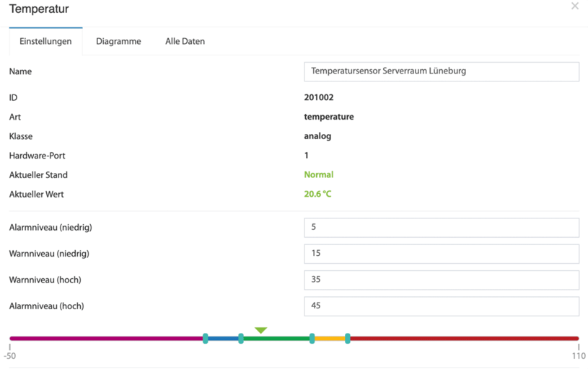
Task: Select the low alarm slider handle
Action: [205, 338]
